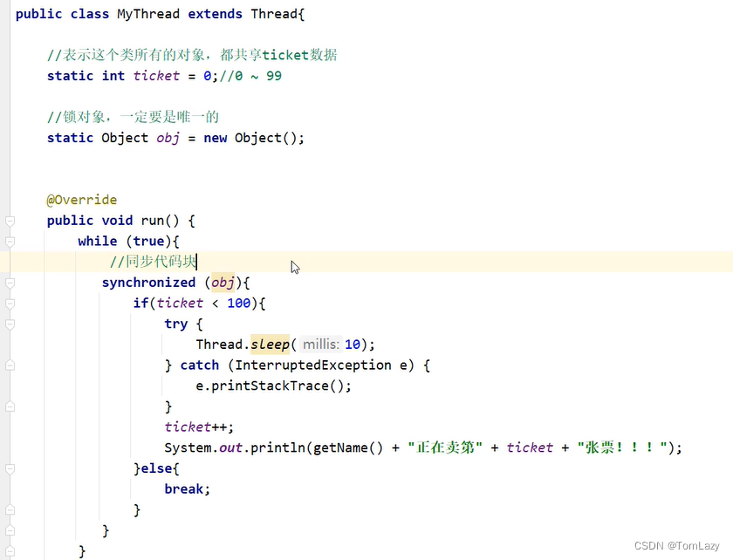Click the true literal in while
Screen dimensions: 733x560
(148, 242)
